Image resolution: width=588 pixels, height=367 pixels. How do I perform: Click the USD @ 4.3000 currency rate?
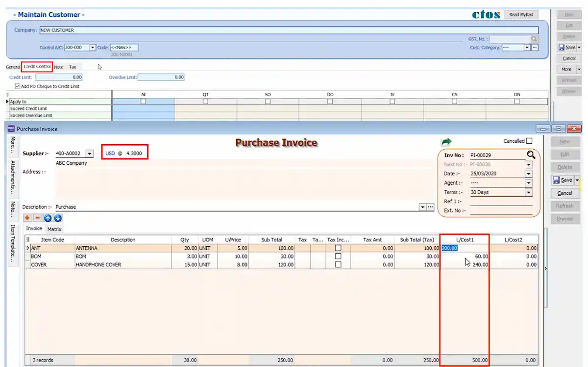click(x=123, y=153)
